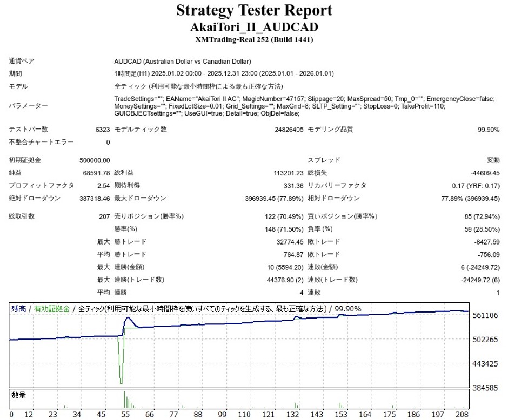508x420 pixels.
Task: Click the Strategy Tester Report title
Action: pyautogui.click(x=254, y=10)
